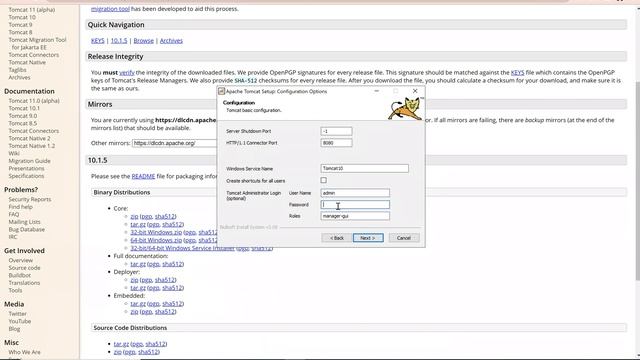Click the Next button in installer
Screen dimensions: 640x360
point(368,238)
